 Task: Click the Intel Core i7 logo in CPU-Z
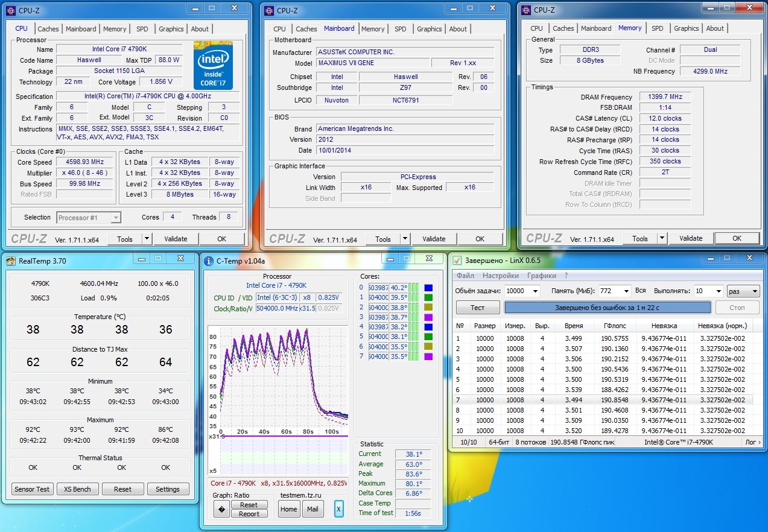(x=213, y=65)
